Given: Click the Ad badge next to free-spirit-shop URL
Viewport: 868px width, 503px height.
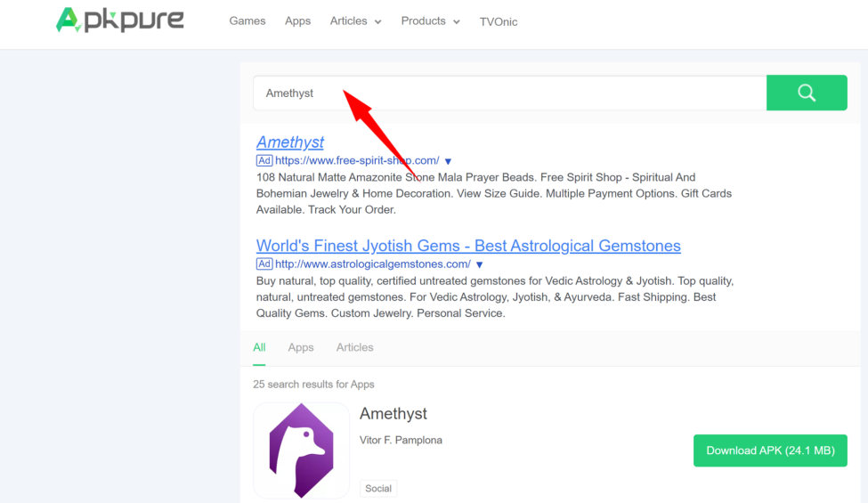Looking at the screenshot, I should (x=264, y=160).
